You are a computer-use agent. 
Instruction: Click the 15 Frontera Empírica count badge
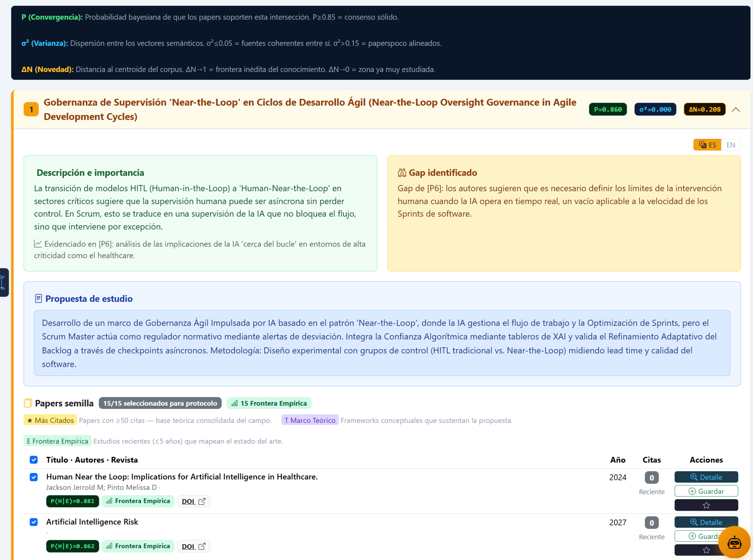tap(269, 403)
